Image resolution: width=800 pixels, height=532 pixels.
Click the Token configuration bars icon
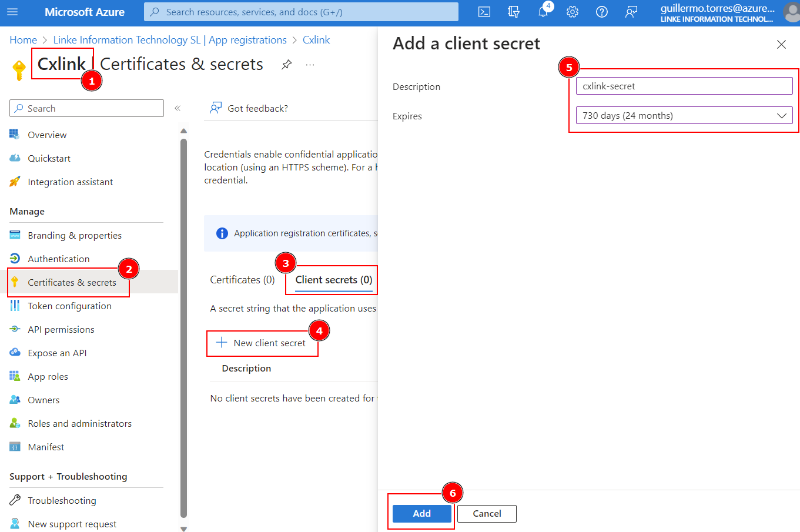pos(15,306)
